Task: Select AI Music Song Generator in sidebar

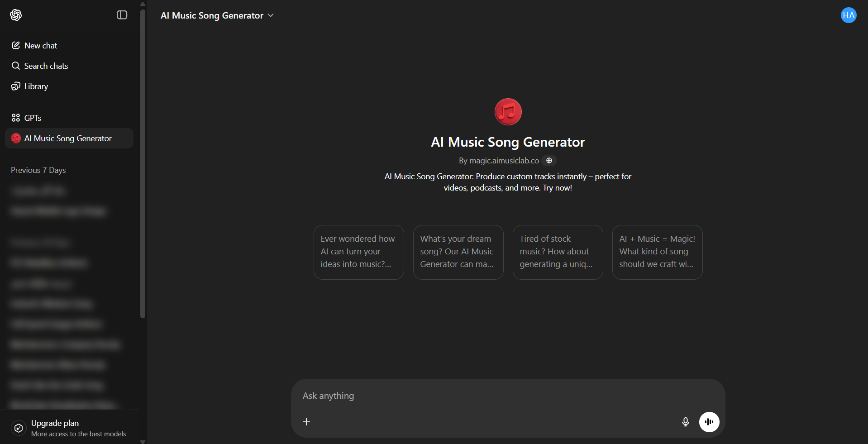Action: (69, 138)
